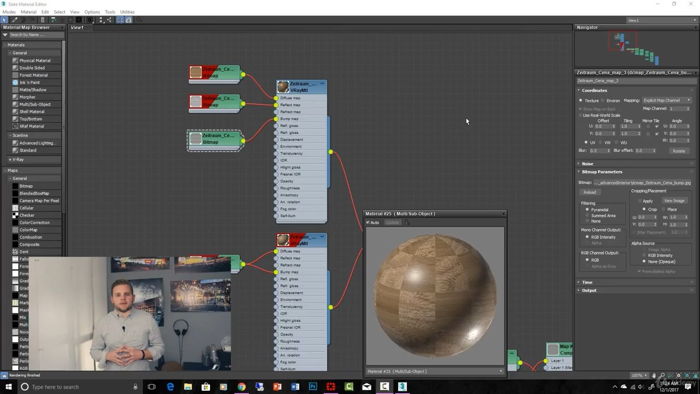This screenshot has height=394, width=700.
Task: Close the Material #25 preview window
Action: [x=503, y=214]
